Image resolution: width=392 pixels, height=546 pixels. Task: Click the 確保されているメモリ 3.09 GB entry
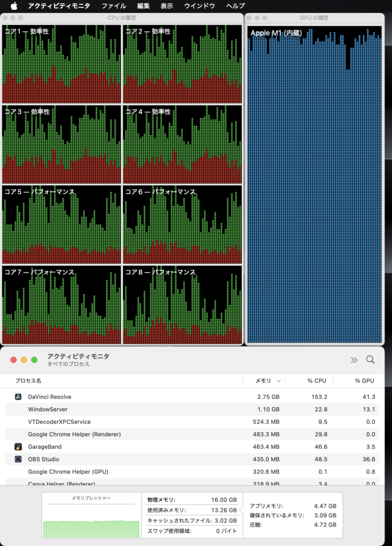[x=293, y=516]
